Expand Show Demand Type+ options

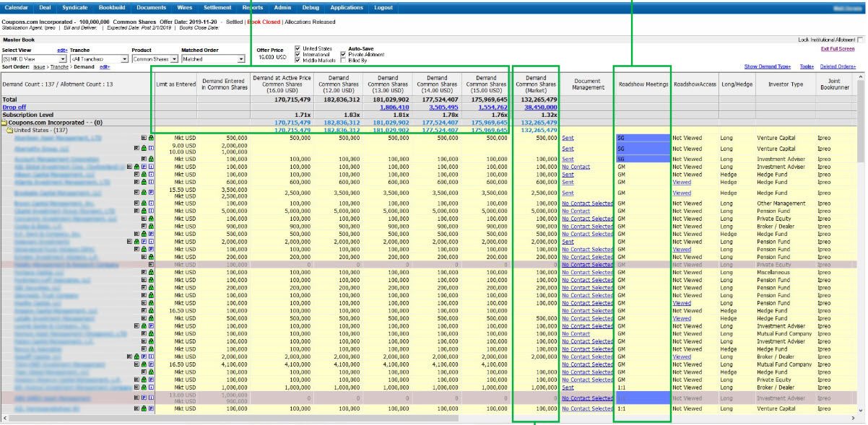point(767,66)
